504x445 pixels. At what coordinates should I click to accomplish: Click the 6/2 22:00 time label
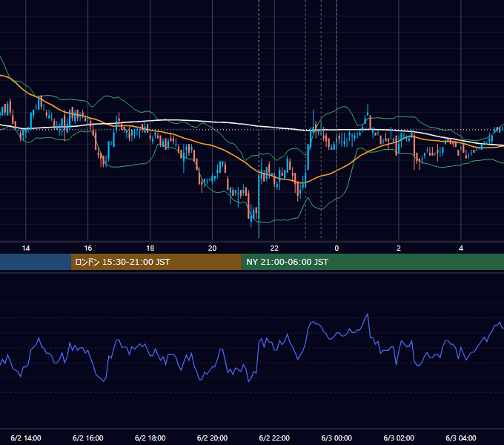(x=274, y=438)
